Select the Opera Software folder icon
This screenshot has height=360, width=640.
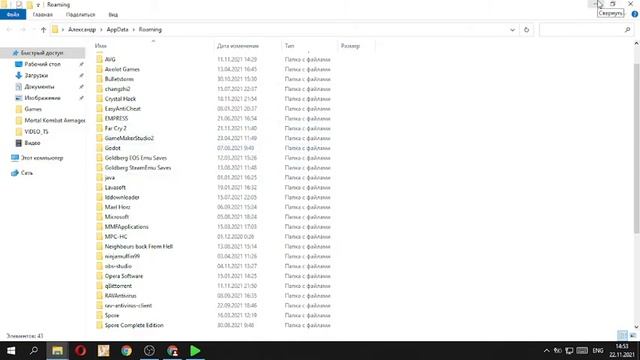(x=100, y=276)
